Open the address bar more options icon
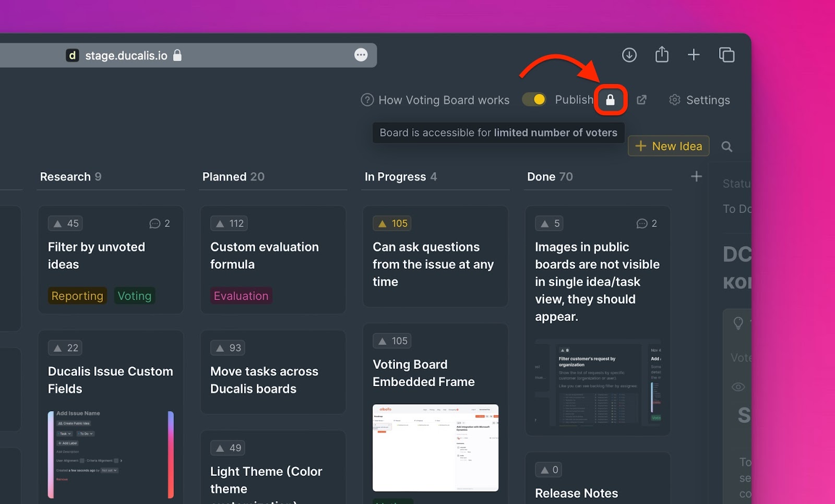 coord(361,55)
